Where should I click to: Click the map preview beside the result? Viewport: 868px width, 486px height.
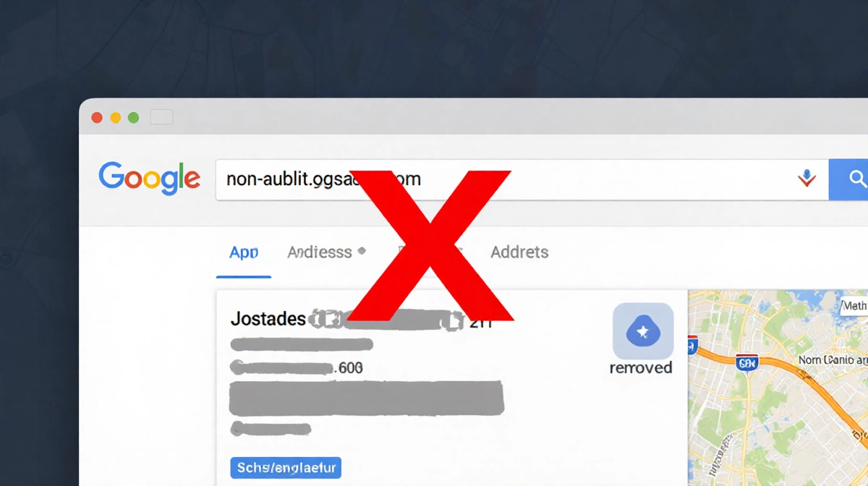pyautogui.click(x=778, y=388)
